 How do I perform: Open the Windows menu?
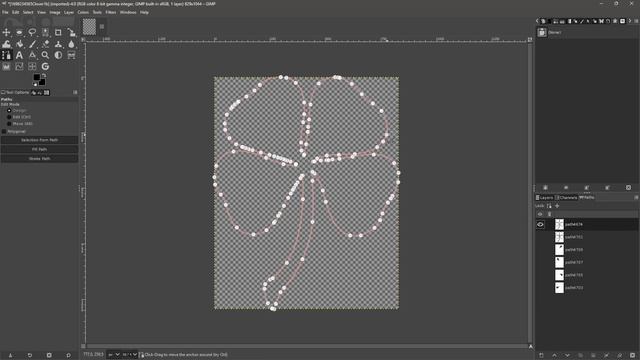(x=128, y=12)
